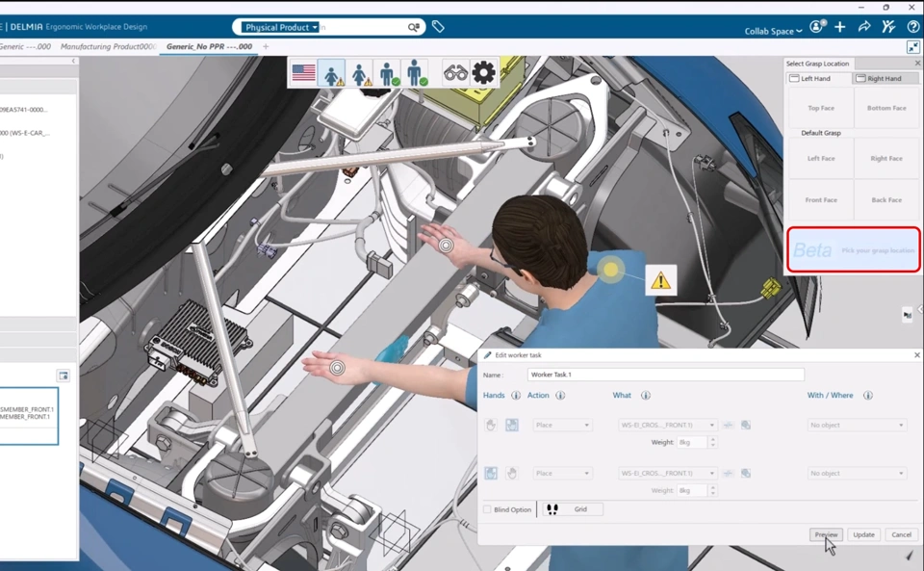This screenshot has height=571, width=924.
Task: Open the Physical Product dropdown
Action: coord(280,27)
